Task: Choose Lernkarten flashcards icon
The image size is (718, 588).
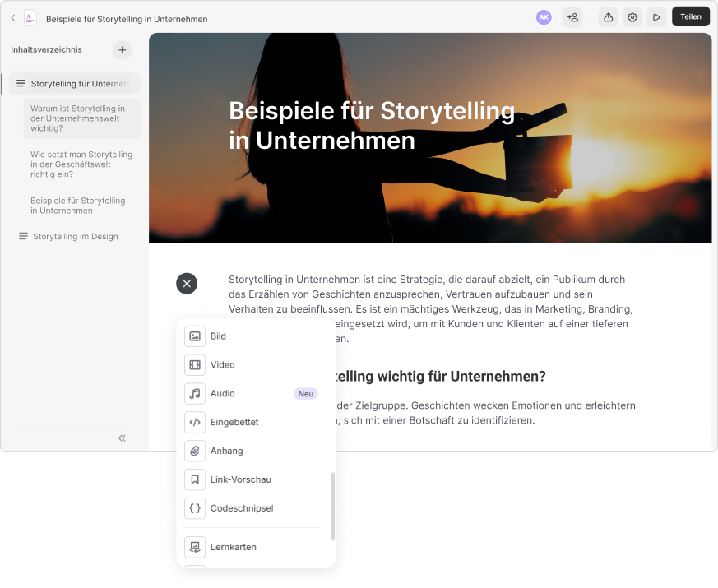Action: [x=195, y=547]
